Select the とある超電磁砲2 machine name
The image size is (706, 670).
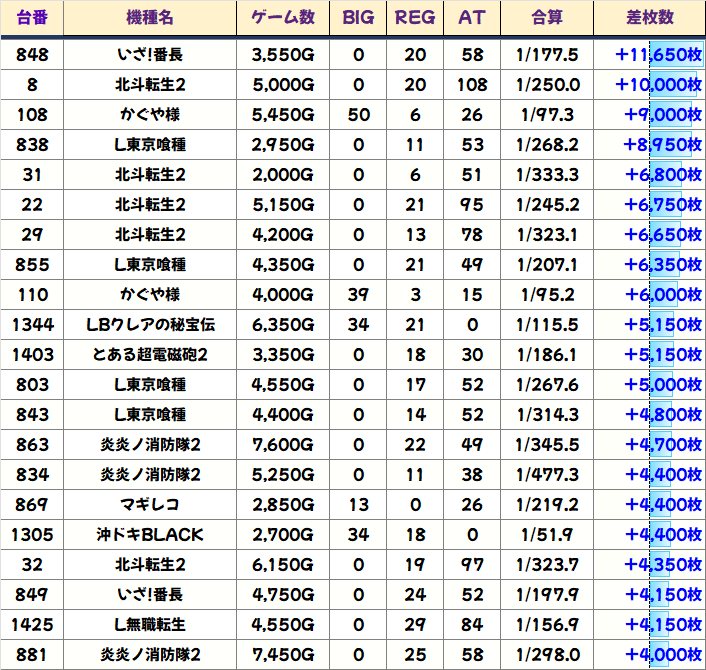point(150,355)
